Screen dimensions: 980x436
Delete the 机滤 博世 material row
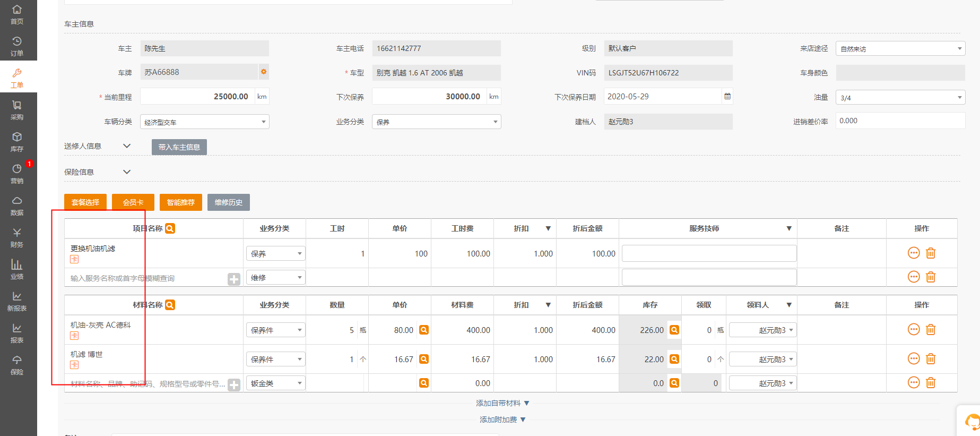click(x=931, y=359)
